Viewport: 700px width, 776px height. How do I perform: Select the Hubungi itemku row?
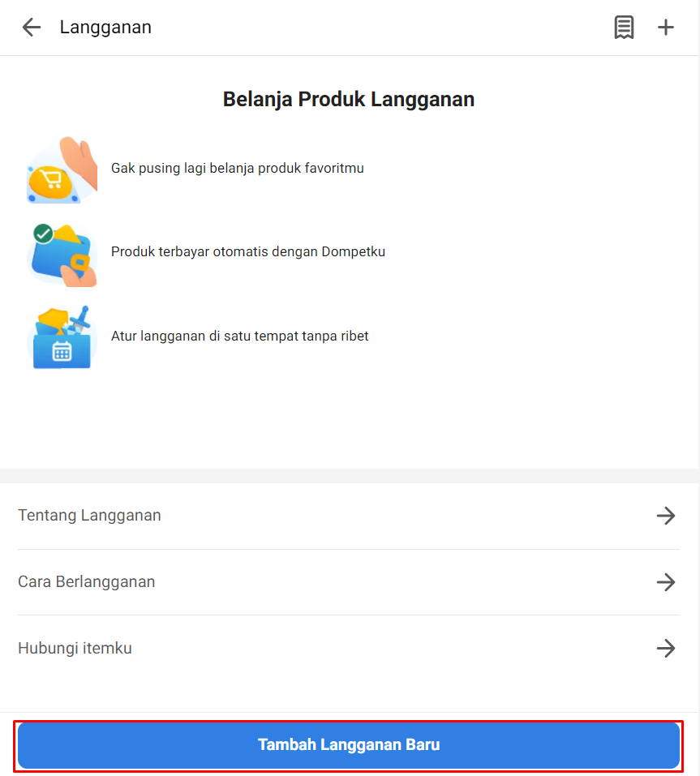349,649
